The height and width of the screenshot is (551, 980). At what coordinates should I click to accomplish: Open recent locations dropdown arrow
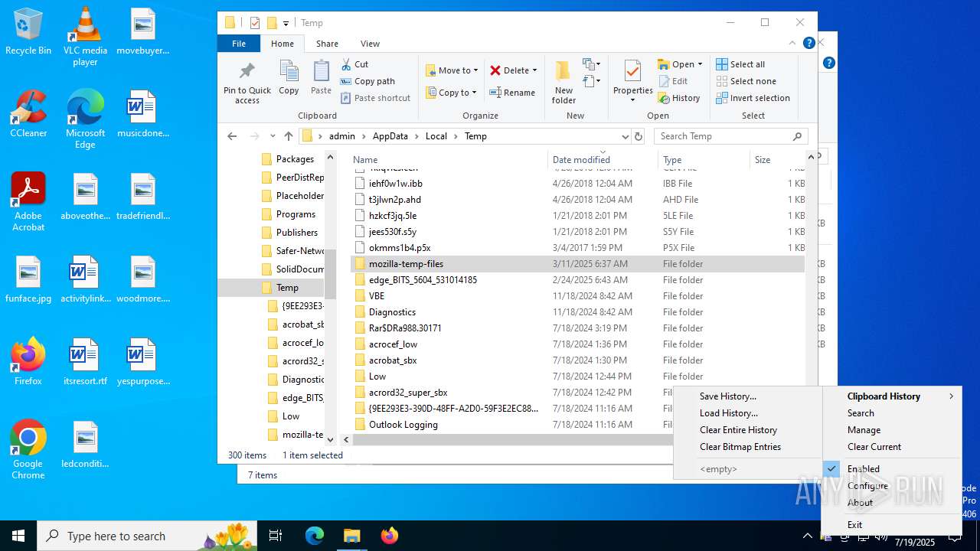click(x=273, y=136)
